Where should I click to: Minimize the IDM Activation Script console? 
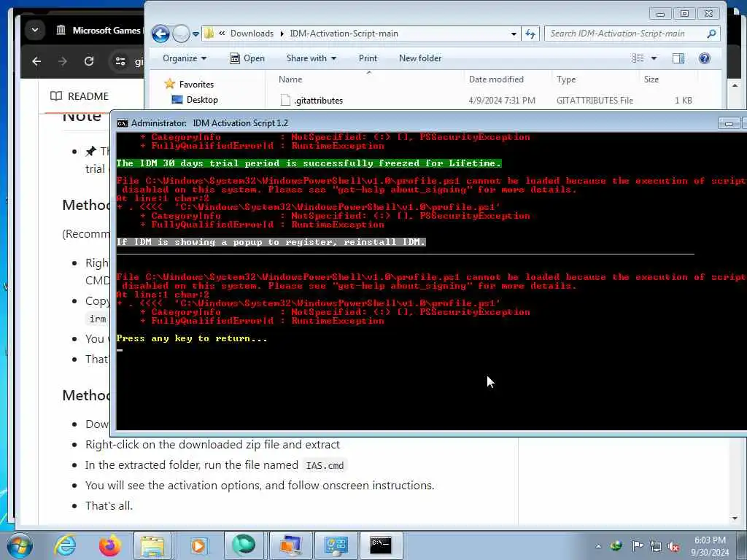click(729, 123)
